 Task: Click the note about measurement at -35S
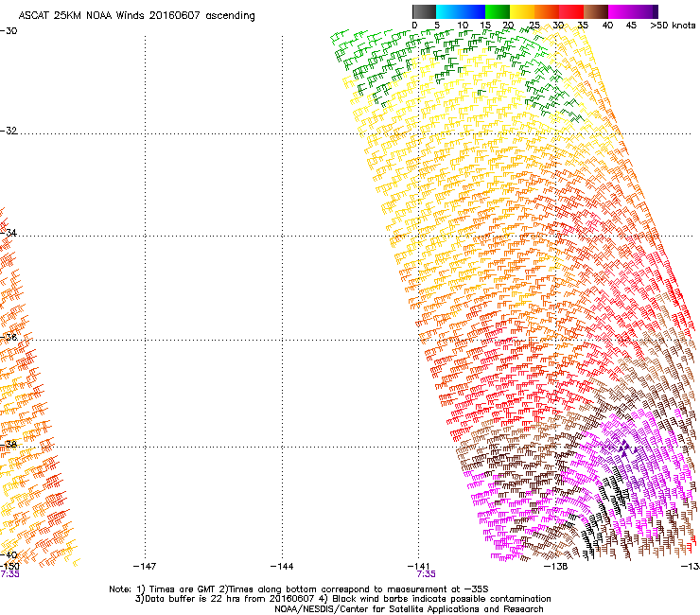point(354,589)
